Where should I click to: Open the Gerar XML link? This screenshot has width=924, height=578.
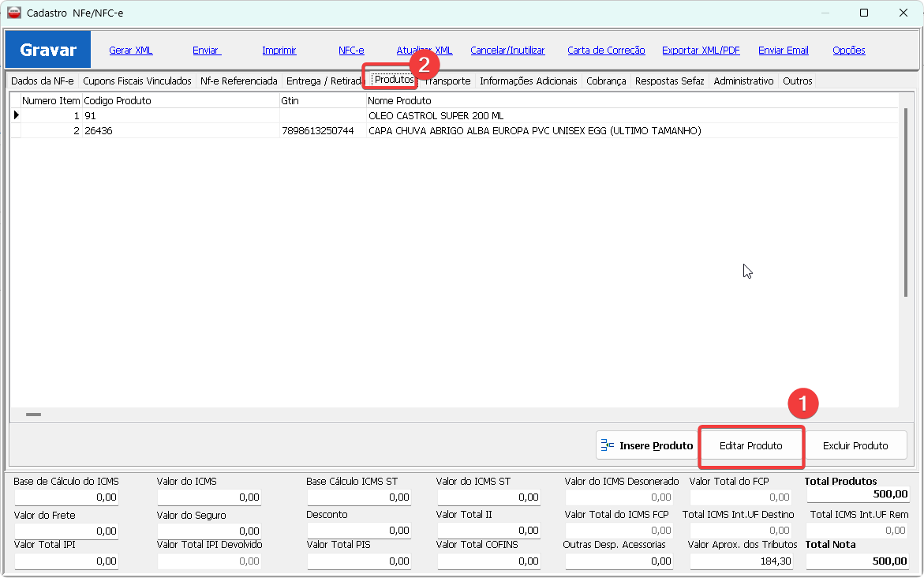pos(131,50)
